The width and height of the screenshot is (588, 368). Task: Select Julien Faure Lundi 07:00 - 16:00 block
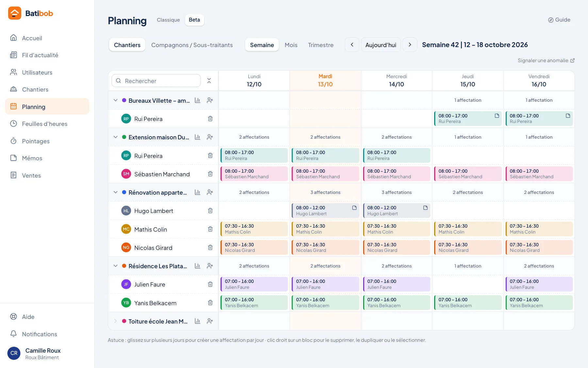[x=254, y=284]
